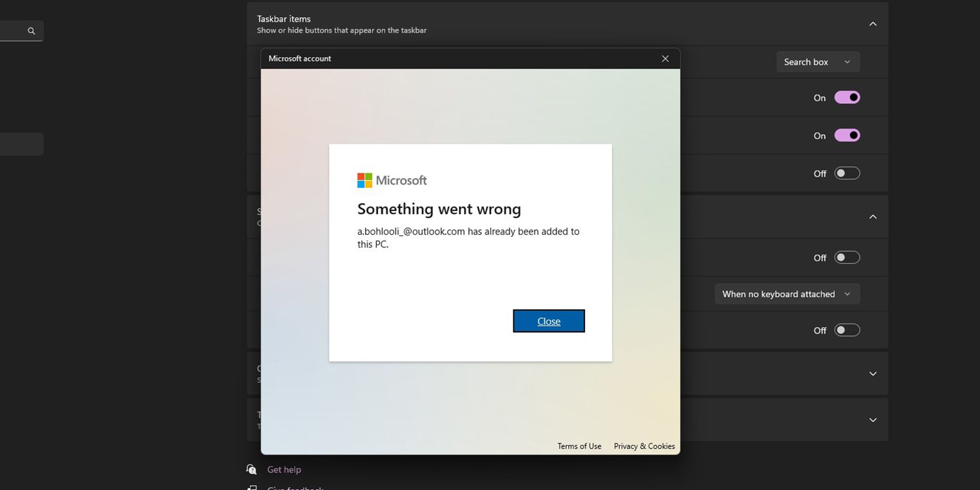Screen dimensions: 980x490
Task: Turn off the second On toggle in Taskbar items
Action: click(x=847, y=135)
